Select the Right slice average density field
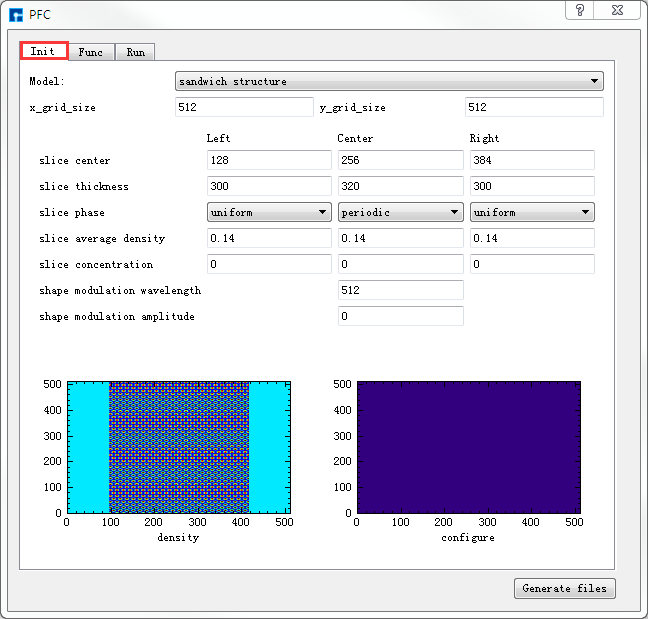This screenshot has height=619, width=648. 532,238
